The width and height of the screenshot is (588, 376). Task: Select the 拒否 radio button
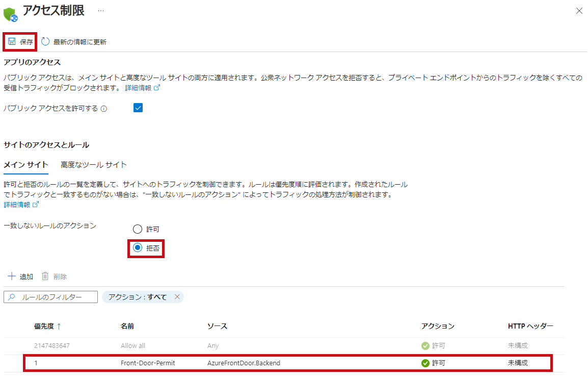pyautogui.click(x=138, y=248)
